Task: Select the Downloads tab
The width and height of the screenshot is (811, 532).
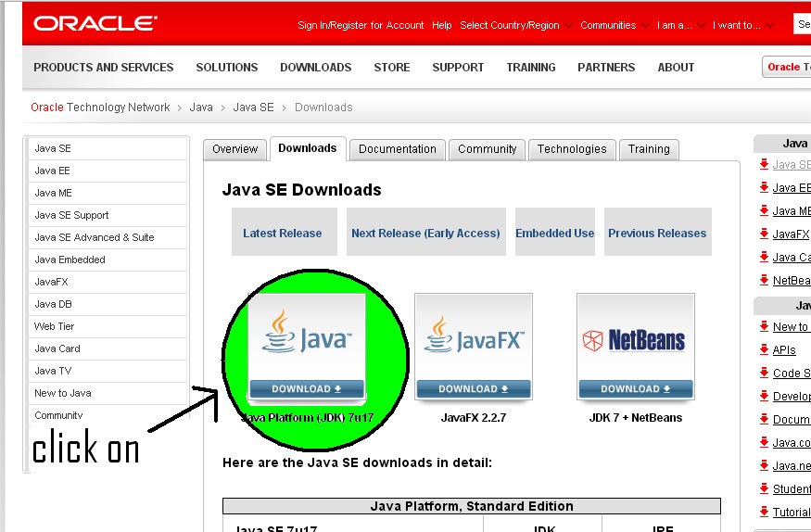Action: [308, 148]
